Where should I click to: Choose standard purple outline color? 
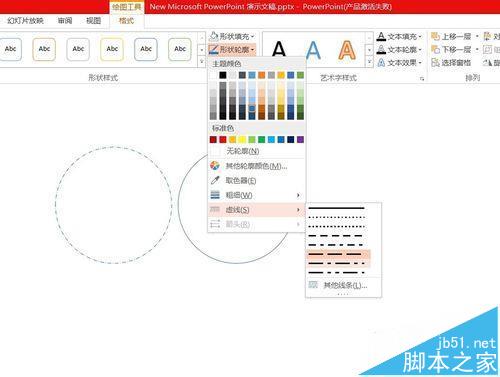[x=300, y=139]
